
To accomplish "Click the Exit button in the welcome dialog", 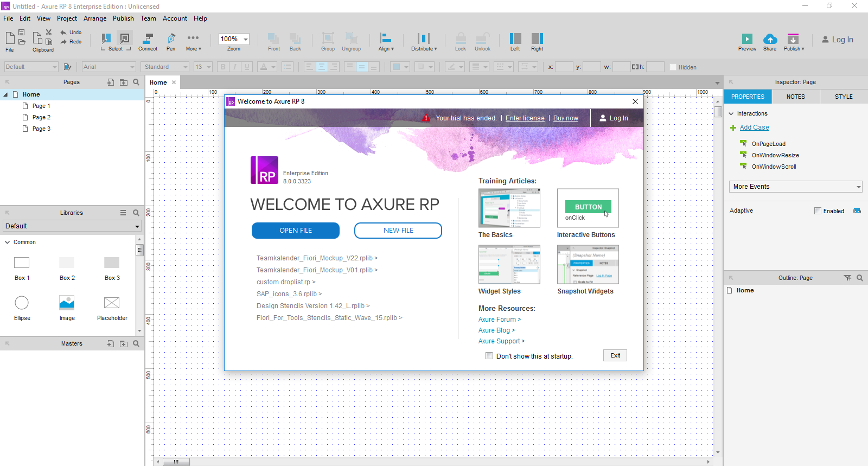I will pos(615,355).
